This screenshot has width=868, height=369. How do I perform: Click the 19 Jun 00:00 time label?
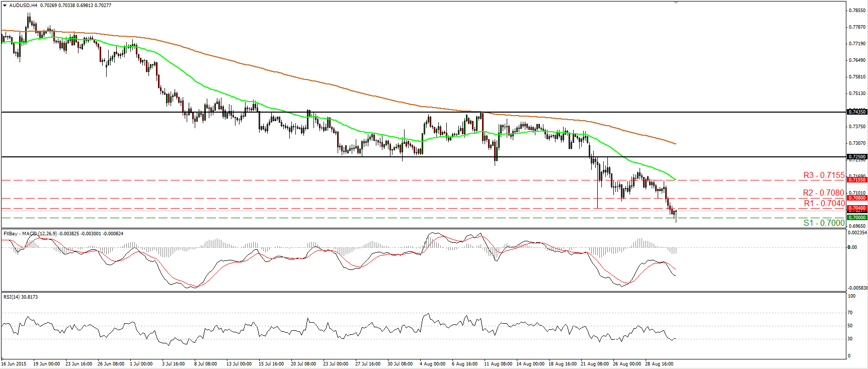click(46, 364)
